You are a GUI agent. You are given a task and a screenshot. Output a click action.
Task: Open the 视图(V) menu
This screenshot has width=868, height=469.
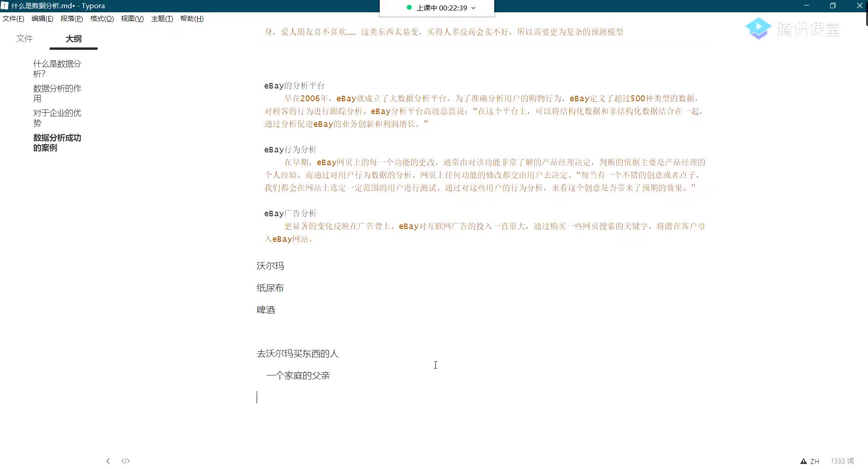click(x=132, y=19)
